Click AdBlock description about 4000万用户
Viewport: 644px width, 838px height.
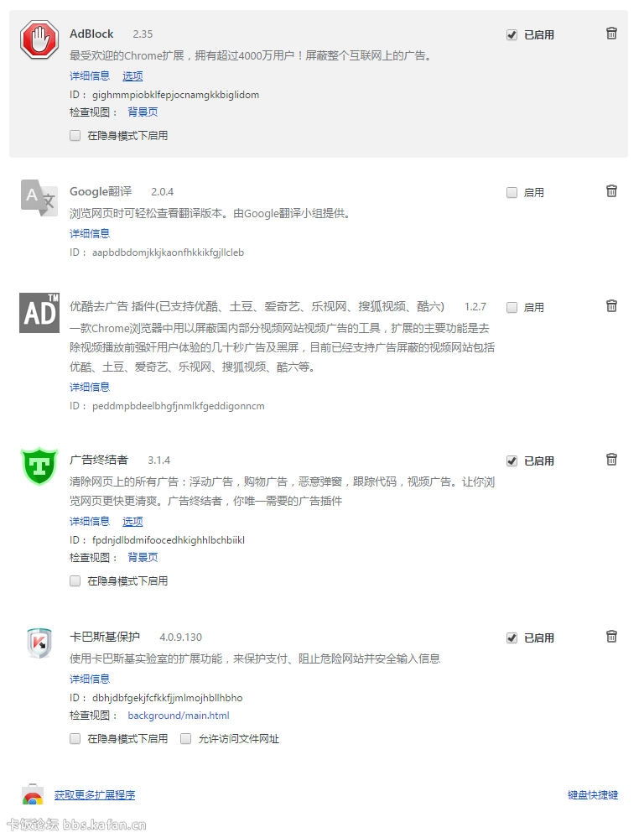tap(251, 55)
